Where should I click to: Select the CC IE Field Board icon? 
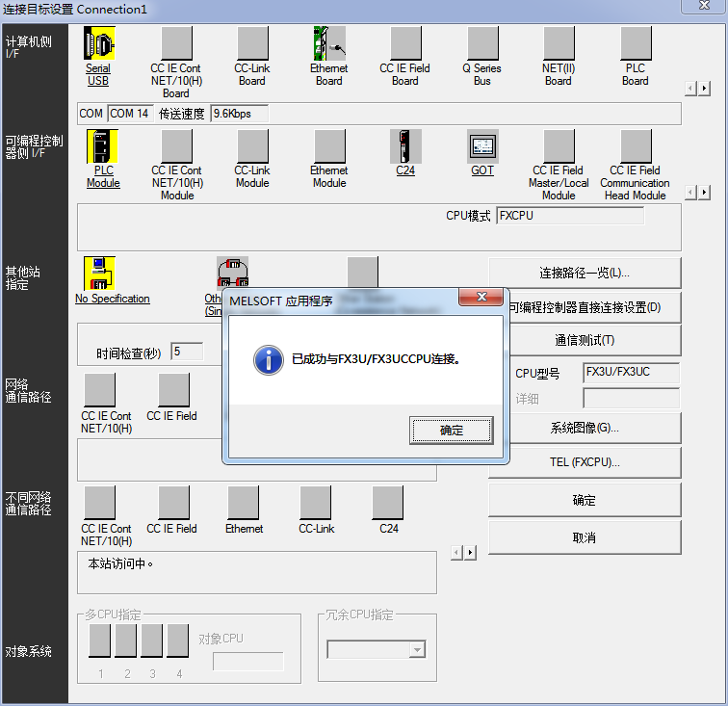[x=405, y=43]
